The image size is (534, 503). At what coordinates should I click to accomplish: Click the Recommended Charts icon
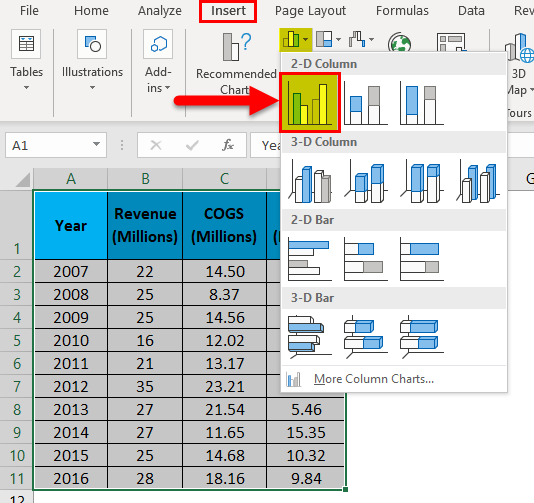click(x=236, y=47)
